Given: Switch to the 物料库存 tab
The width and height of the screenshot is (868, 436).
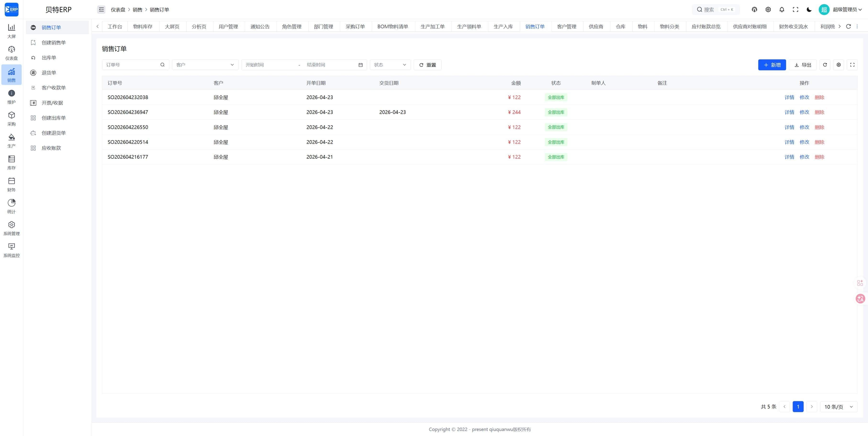Looking at the screenshot, I should [143, 27].
